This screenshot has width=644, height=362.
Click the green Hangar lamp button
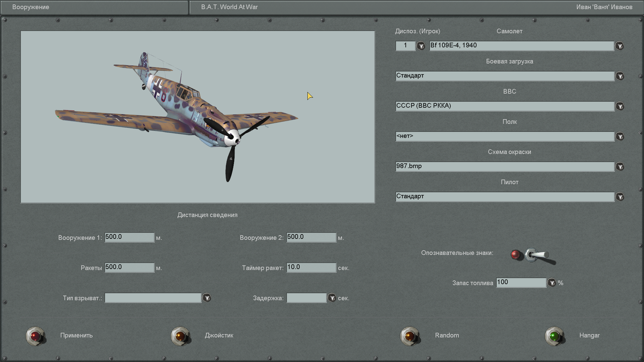click(x=554, y=335)
